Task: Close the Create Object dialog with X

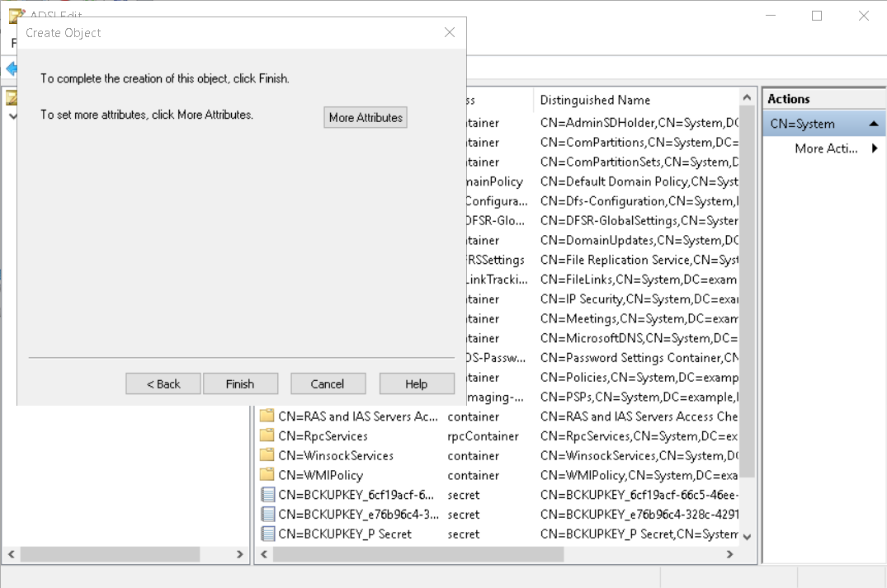Action: [x=450, y=33]
